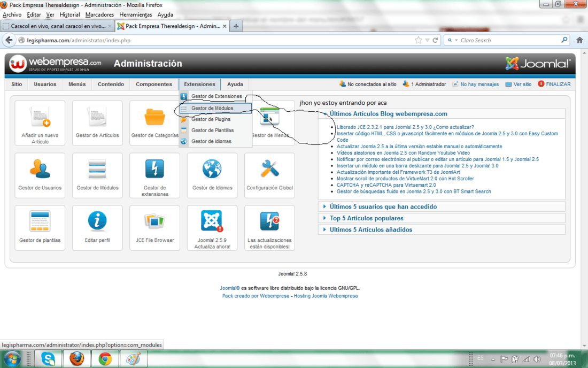Screen dimensions: 588x368
Task: Open the Usuarios menu
Action: click(x=45, y=84)
